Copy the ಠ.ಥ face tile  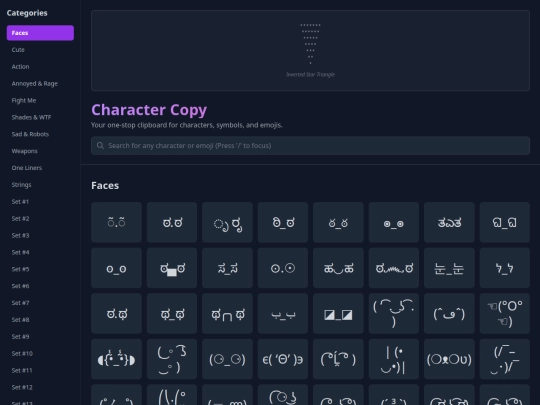(116, 313)
